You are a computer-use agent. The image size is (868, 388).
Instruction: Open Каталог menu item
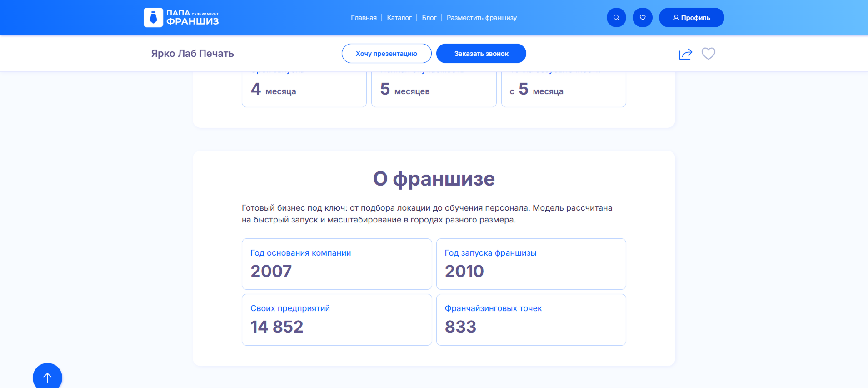point(399,18)
